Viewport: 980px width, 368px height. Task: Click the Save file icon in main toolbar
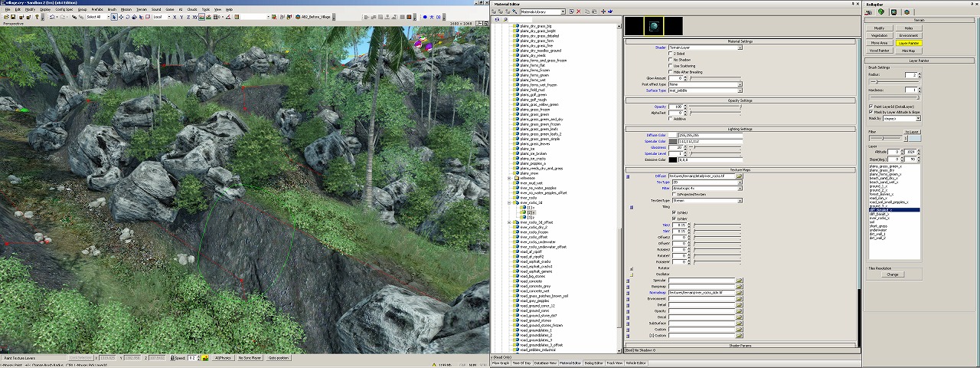(13, 16)
